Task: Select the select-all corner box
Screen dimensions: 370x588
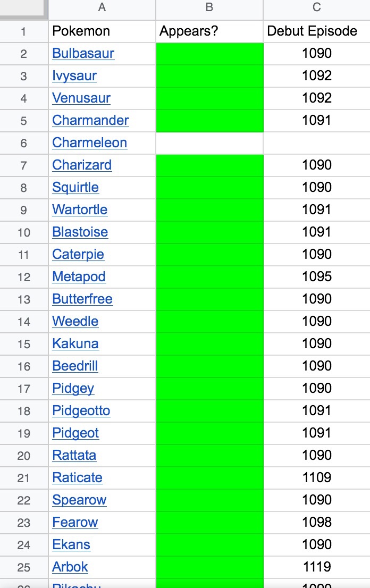Action: (x=23, y=8)
